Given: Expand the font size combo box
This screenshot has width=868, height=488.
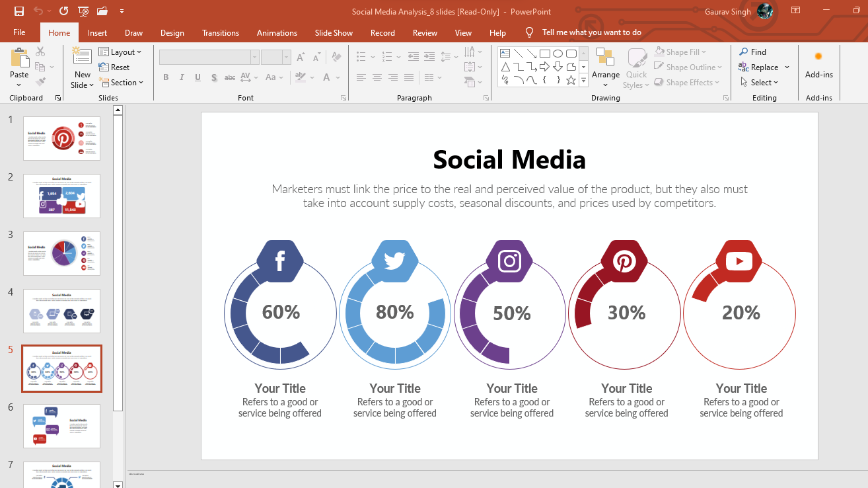Looking at the screenshot, I should coord(286,58).
